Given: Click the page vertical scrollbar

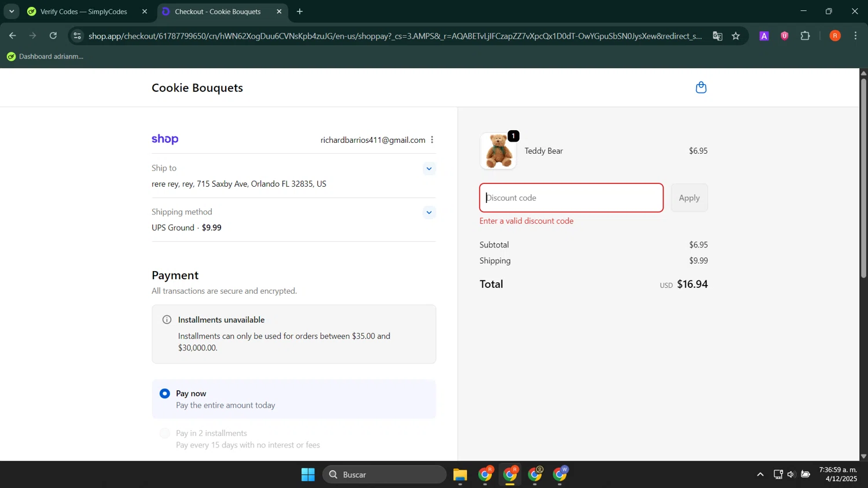Looking at the screenshot, I should [x=863, y=178].
